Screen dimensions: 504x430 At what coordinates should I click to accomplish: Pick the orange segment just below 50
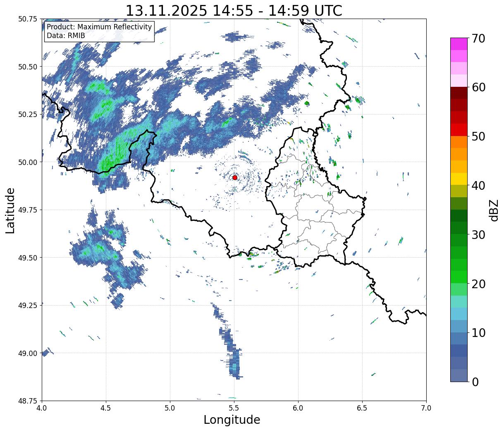pyautogui.click(x=459, y=142)
